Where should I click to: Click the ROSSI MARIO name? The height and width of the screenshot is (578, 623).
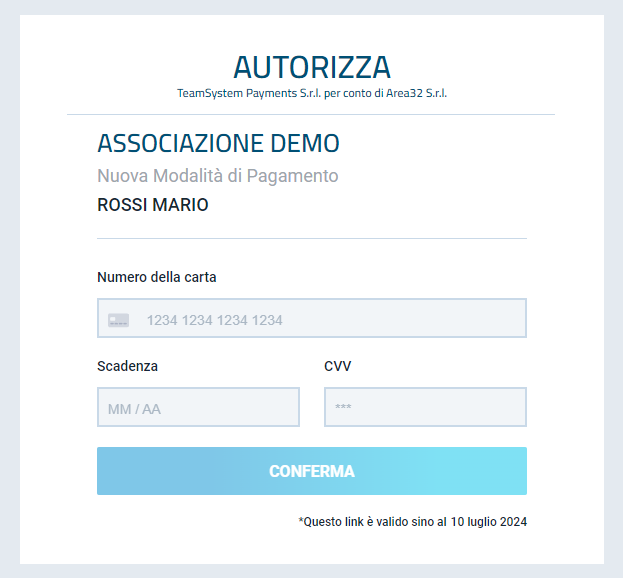(x=153, y=205)
